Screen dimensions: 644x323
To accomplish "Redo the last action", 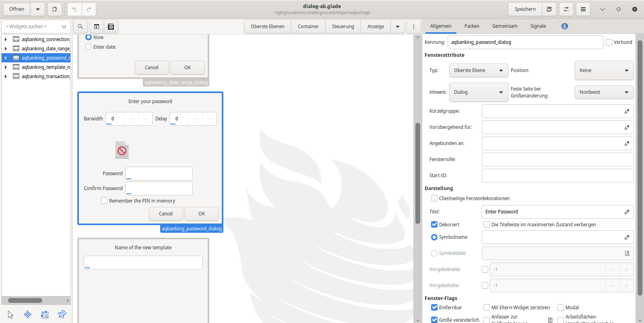I will click(89, 9).
